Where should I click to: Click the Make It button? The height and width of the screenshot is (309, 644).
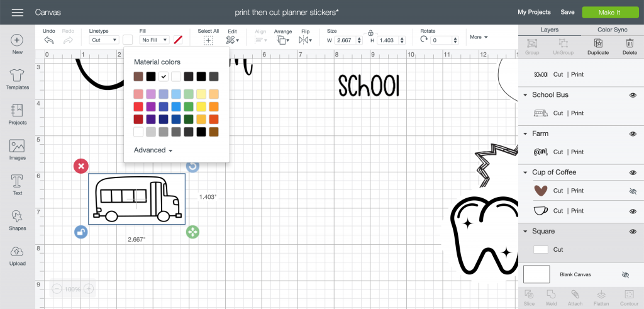pyautogui.click(x=610, y=13)
